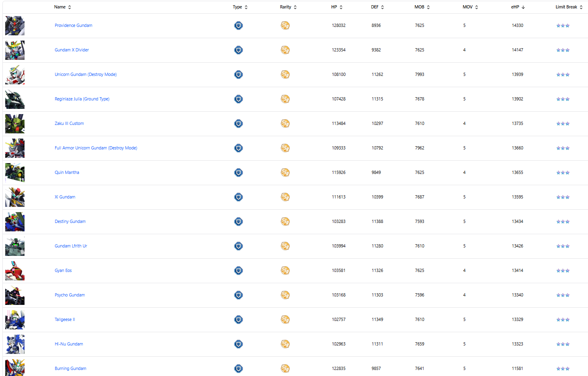
Task: Toggle eHP column sort direction
Action: 518,7
